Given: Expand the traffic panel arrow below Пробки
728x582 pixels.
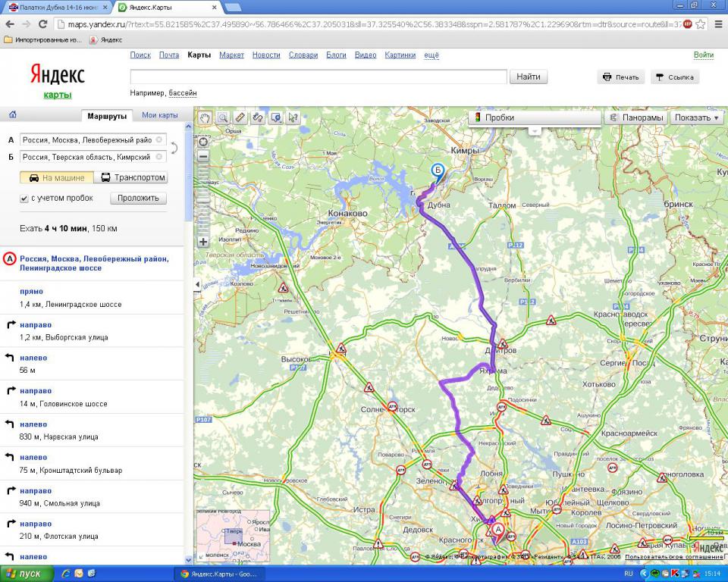Looking at the screenshot, I should 535,130.
